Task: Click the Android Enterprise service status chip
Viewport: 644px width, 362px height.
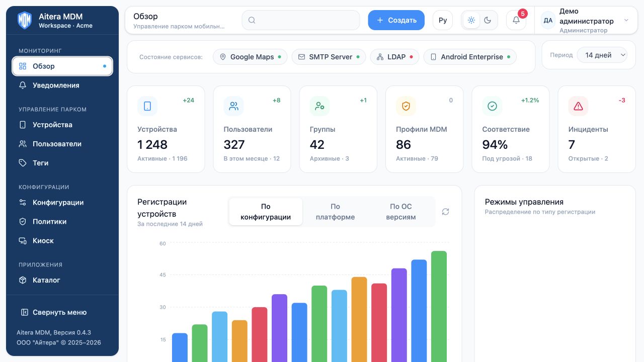Action: pos(470,57)
